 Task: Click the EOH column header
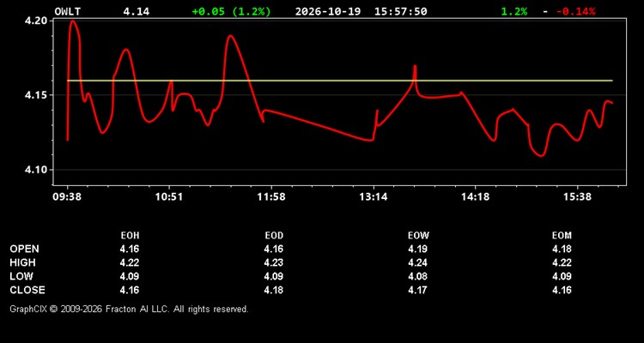[x=130, y=236]
